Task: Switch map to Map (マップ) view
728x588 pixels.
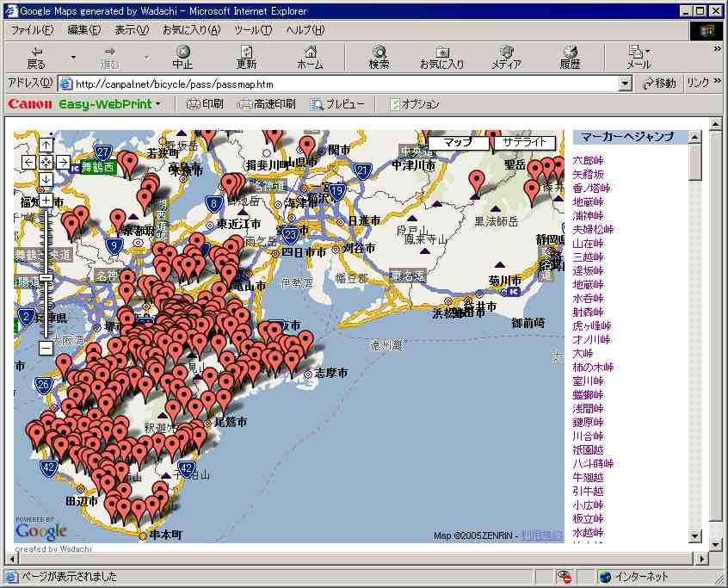Action: 458,142
